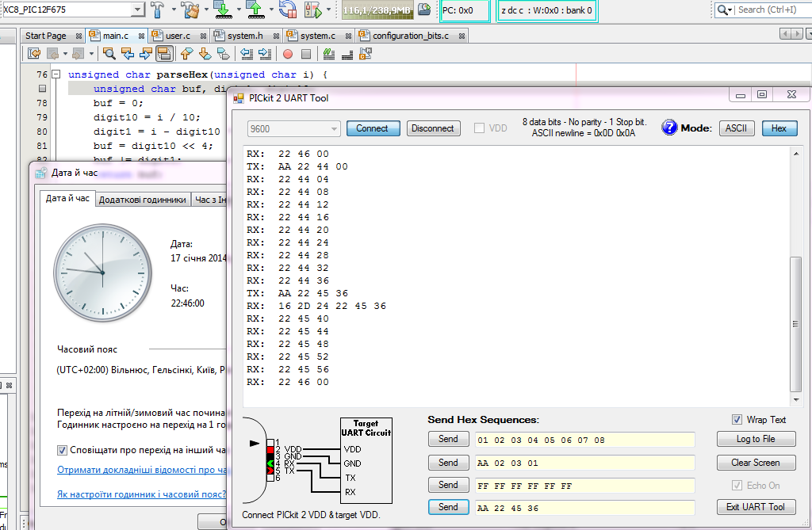
Task: Click the Toggle Highlight Search icon
Action: pyautogui.click(x=165, y=54)
